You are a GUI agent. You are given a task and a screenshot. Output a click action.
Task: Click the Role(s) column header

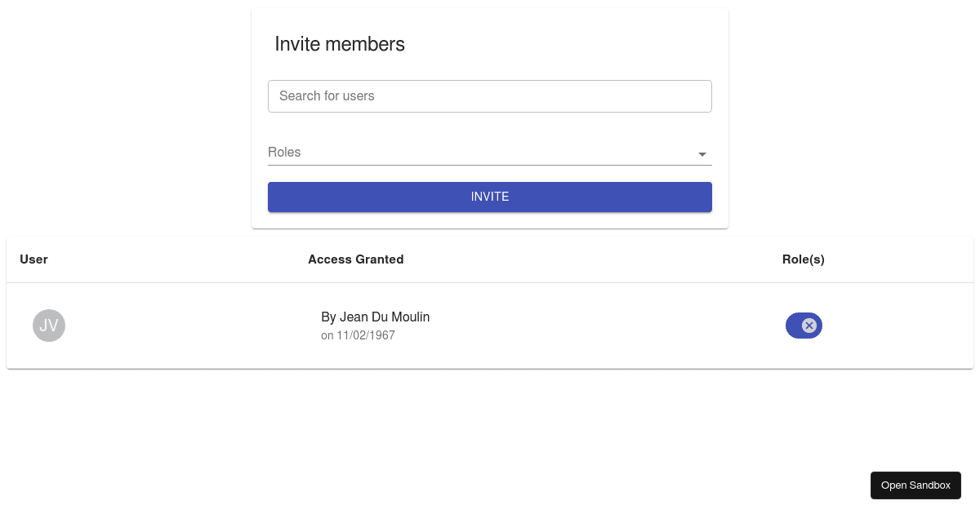[x=804, y=259]
